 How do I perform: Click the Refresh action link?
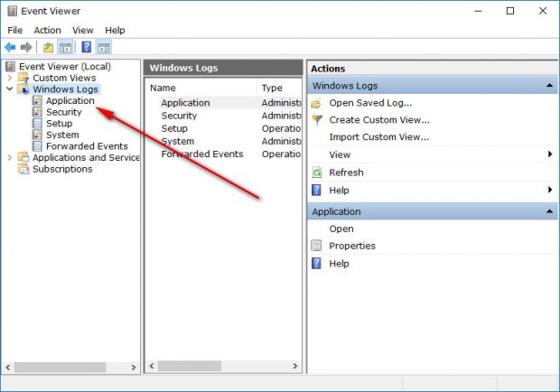pos(346,173)
